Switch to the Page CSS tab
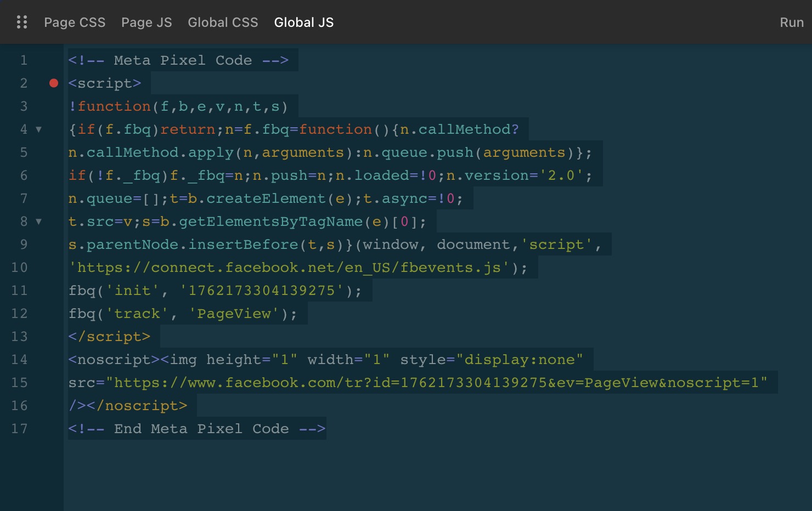This screenshot has height=511, width=812. click(x=75, y=22)
